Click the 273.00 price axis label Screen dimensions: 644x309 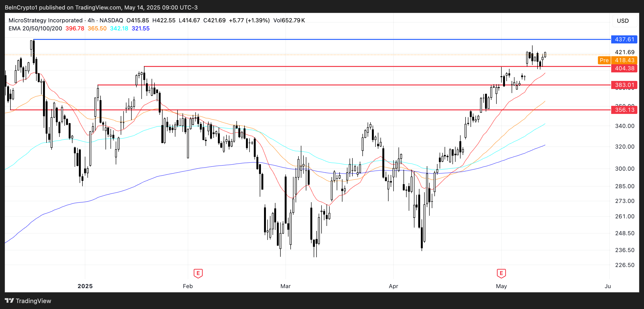pyautogui.click(x=625, y=201)
